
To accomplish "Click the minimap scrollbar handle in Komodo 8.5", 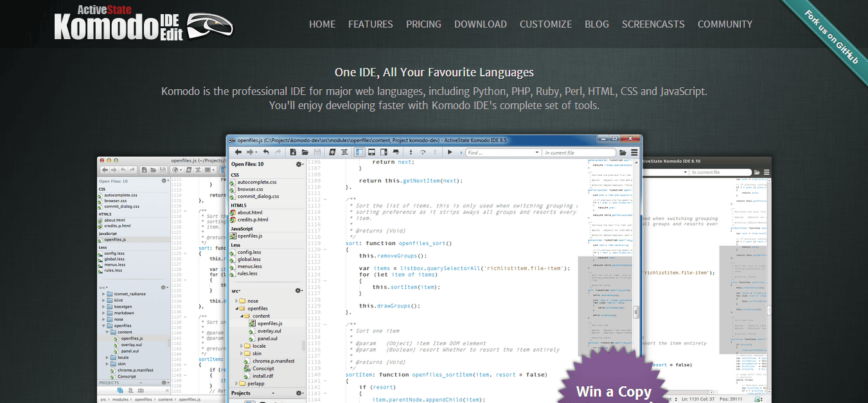I will [636, 313].
